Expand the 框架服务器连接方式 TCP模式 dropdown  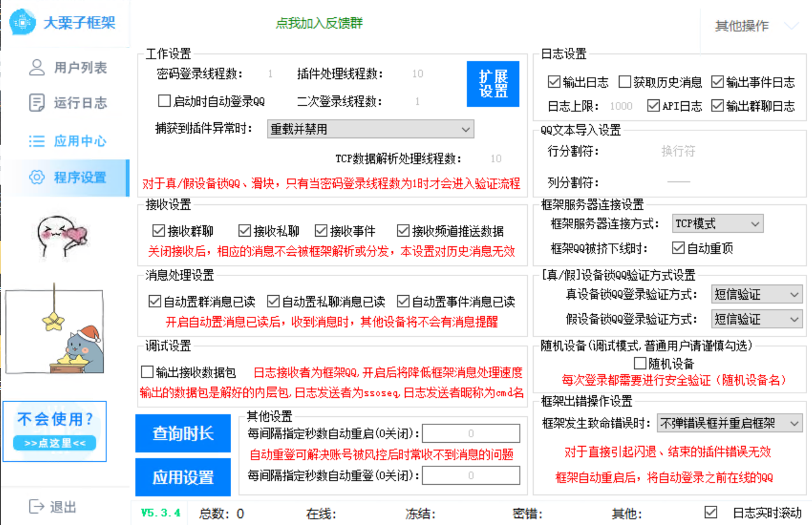point(718,223)
